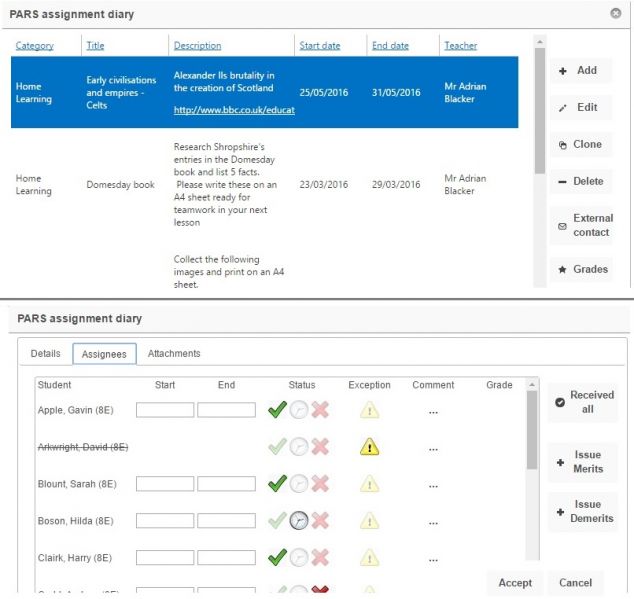Mark Blount, Sarah as not received

pyautogui.click(x=320, y=484)
